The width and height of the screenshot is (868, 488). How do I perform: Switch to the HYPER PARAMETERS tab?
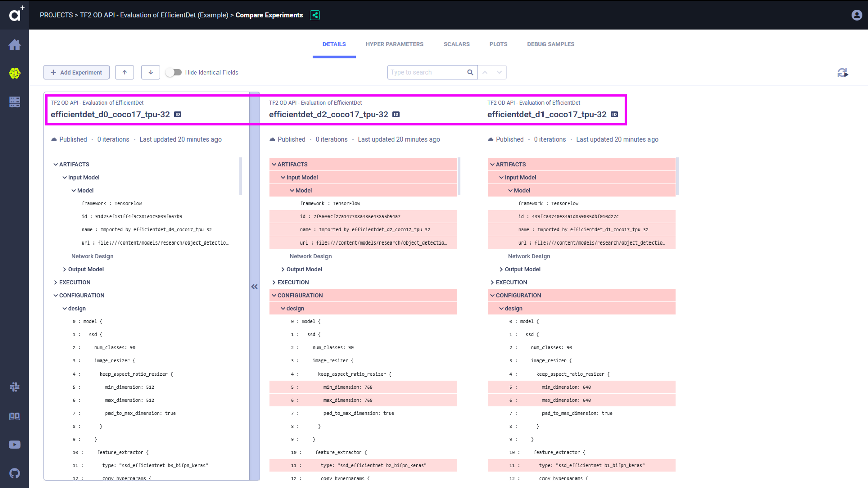[394, 44]
